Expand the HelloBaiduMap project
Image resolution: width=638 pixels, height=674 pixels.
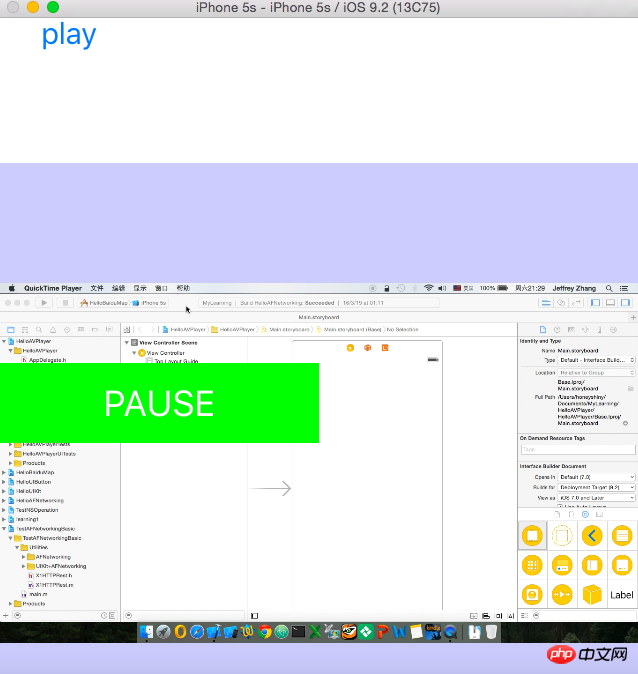click(4, 472)
